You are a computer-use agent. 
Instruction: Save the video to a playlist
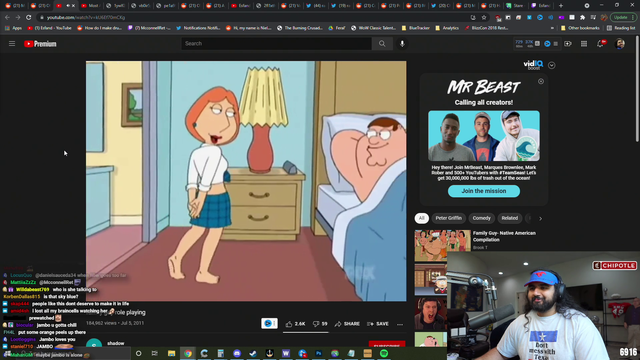click(378, 324)
